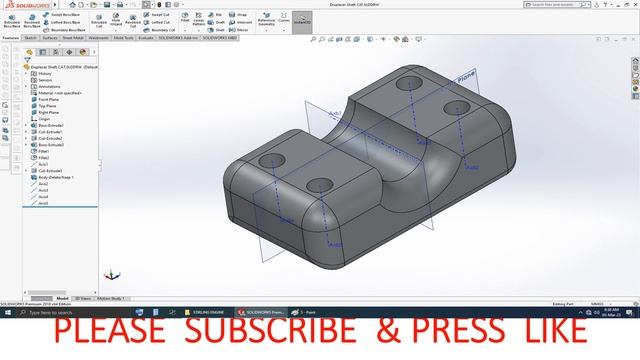Select the Draft tool
Image resolution: width=640 pixels, height=360 pixels.
[x=216, y=22]
